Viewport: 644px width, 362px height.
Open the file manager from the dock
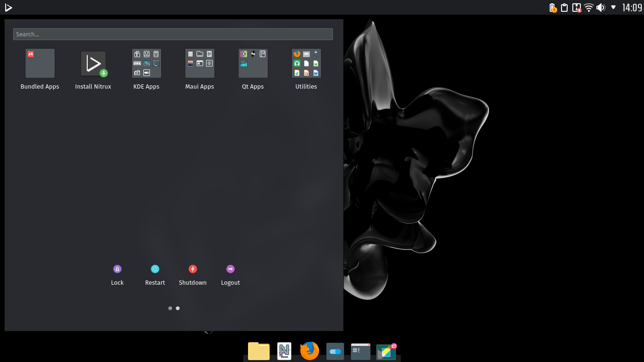click(x=259, y=351)
